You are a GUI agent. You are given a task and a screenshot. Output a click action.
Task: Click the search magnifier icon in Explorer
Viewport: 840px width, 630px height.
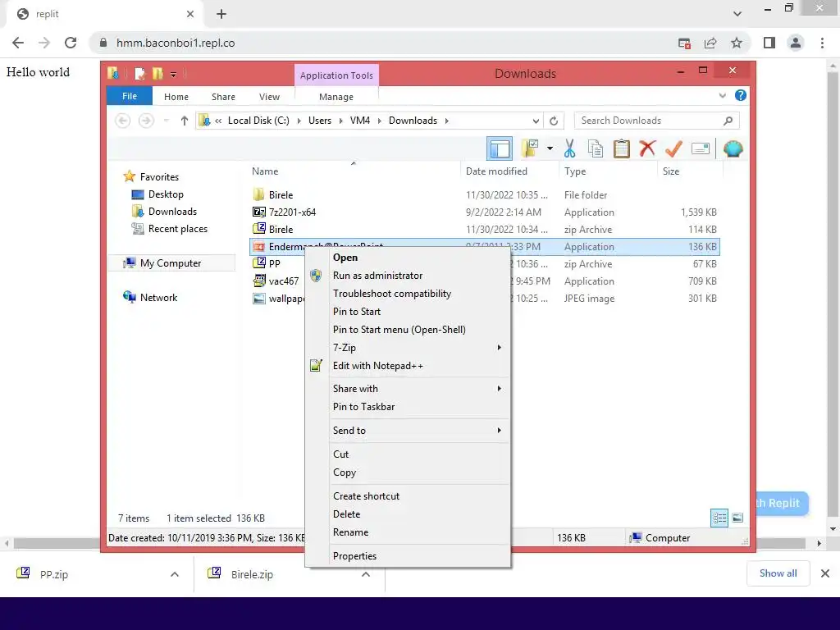(728, 121)
